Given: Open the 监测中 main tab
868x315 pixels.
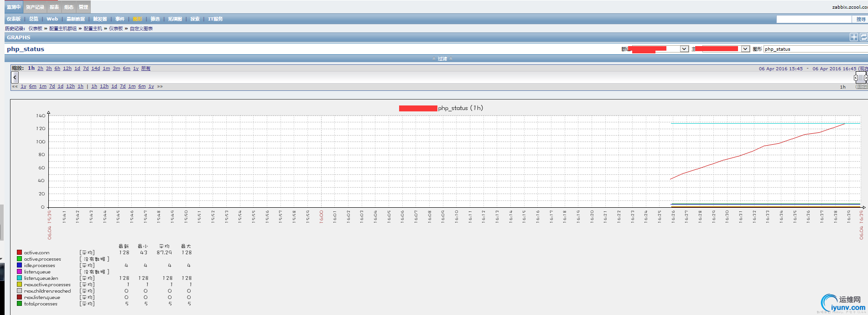Looking at the screenshot, I should (x=14, y=7).
